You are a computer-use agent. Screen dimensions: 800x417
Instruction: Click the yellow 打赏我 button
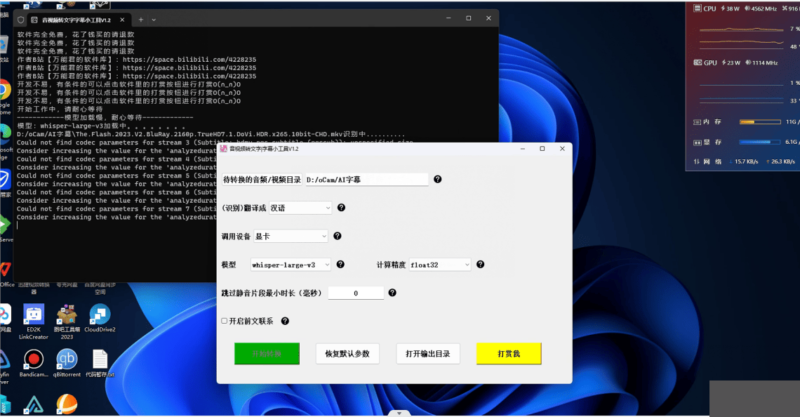click(509, 354)
